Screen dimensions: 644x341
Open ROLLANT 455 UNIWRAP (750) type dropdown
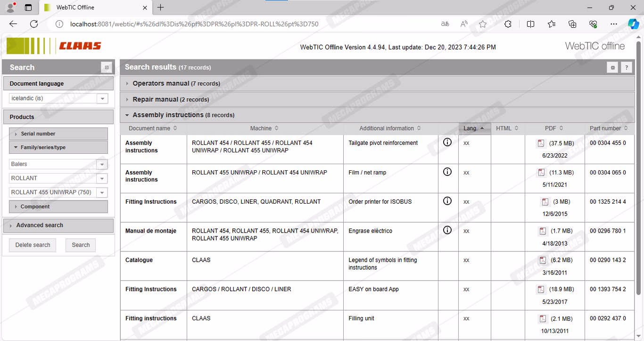pyautogui.click(x=102, y=192)
